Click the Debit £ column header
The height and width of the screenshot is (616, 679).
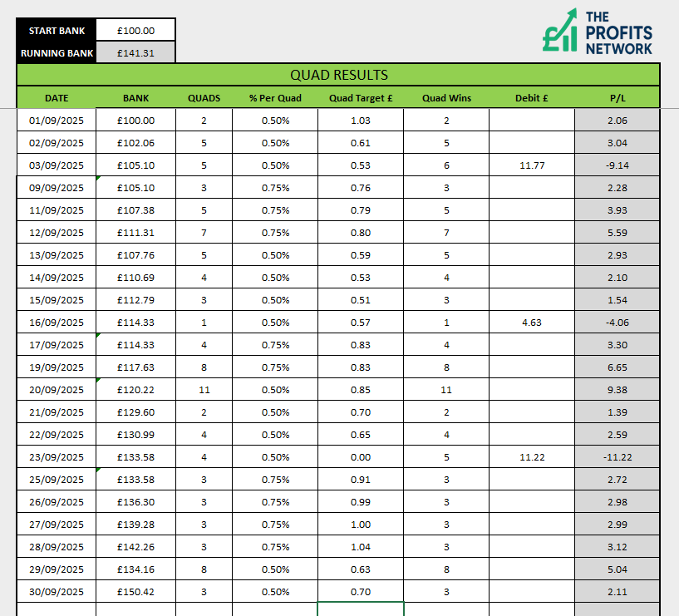tap(531, 98)
